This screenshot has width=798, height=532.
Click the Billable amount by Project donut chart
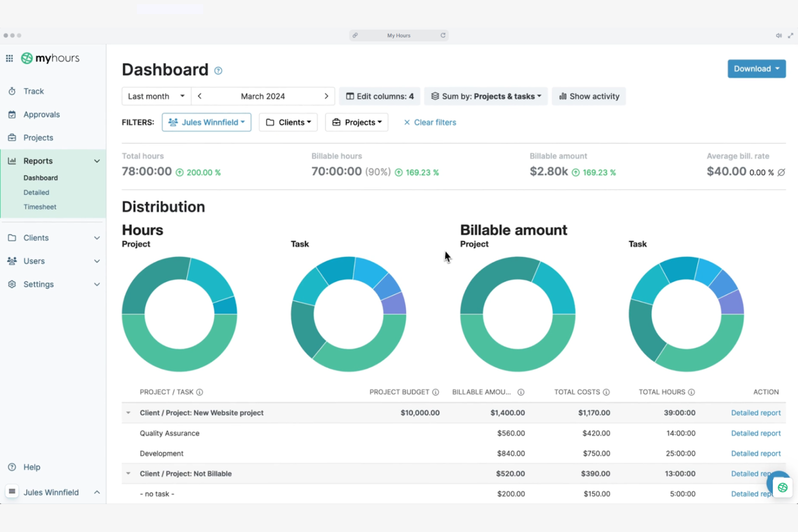tap(518, 314)
